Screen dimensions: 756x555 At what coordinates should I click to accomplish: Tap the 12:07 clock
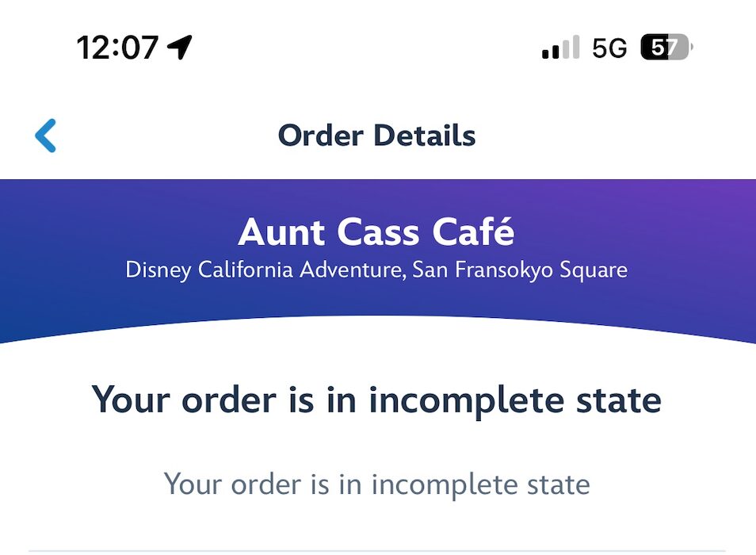point(117,48)
